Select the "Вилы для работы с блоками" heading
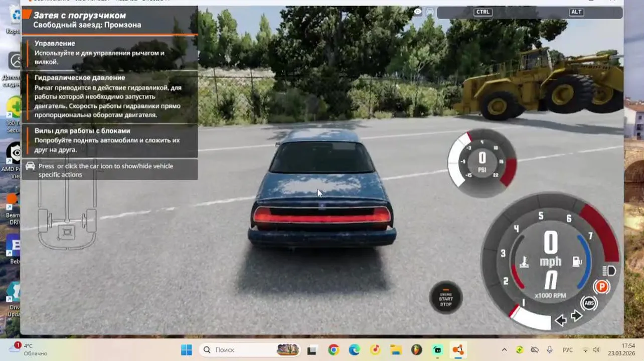 82,131
